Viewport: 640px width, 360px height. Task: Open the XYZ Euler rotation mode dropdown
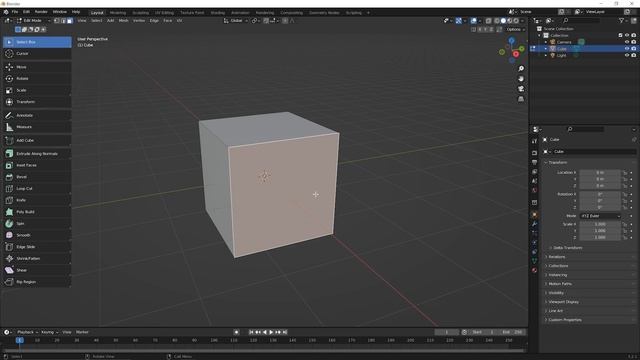click(x=600, y=216)
